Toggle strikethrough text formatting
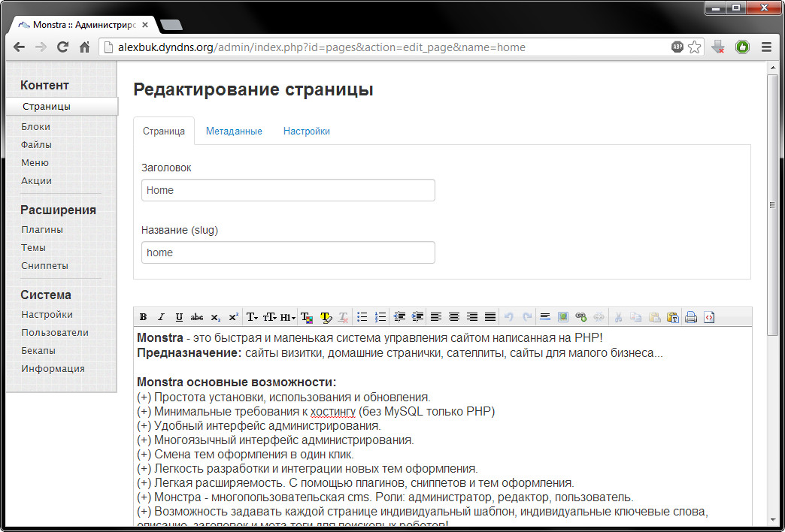This screenshot has width=785, height=532. point(197,317)
